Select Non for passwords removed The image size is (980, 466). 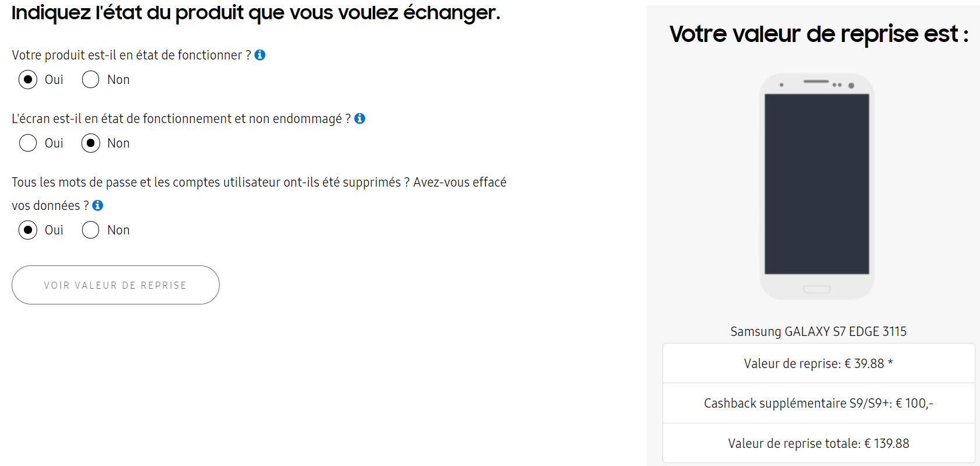[90, 230]
